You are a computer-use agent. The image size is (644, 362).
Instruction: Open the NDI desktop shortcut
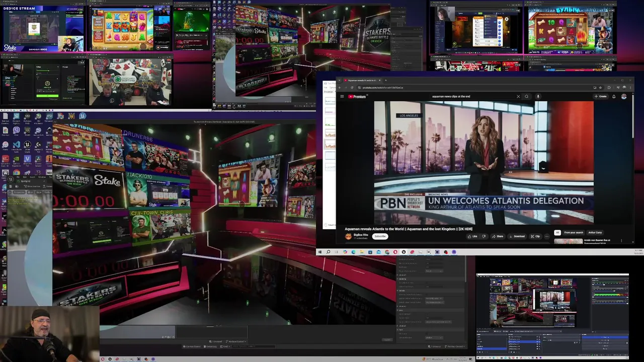pos(49,172)
